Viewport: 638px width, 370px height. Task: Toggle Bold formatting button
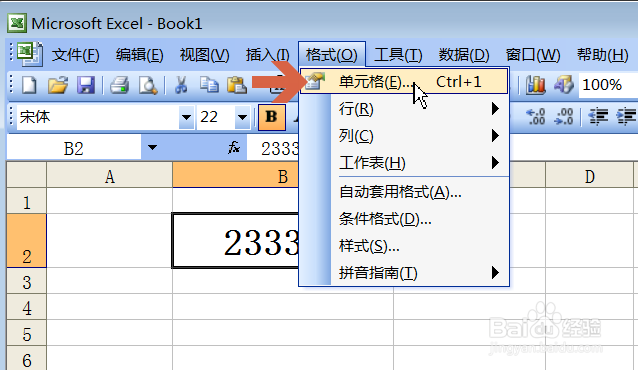pos(271,117)
